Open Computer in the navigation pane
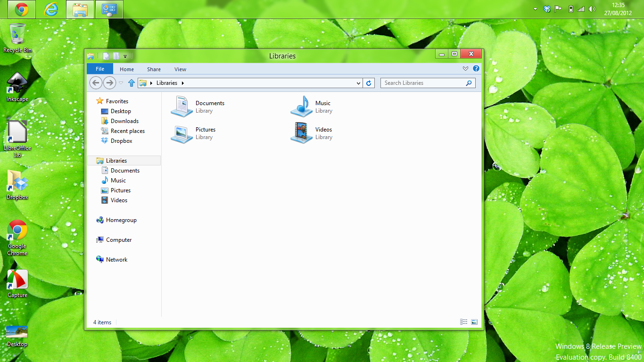This screenshot has height=362, width=644. (x=118, y=240)
